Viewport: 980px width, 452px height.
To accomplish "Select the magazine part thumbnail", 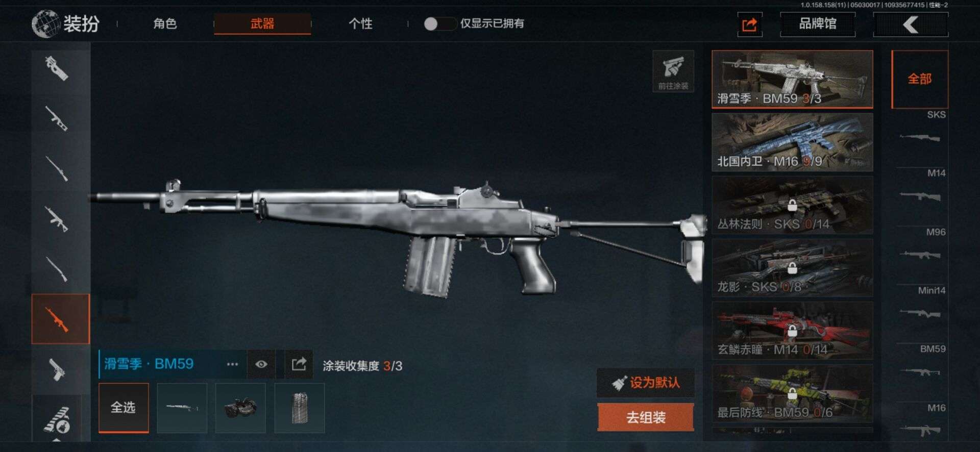I will tap(300, 408).
